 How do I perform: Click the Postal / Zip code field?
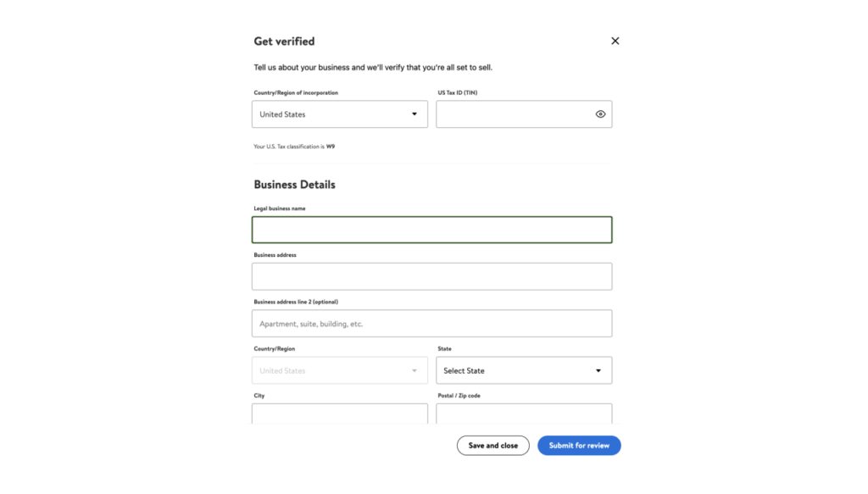click(524, 414)
